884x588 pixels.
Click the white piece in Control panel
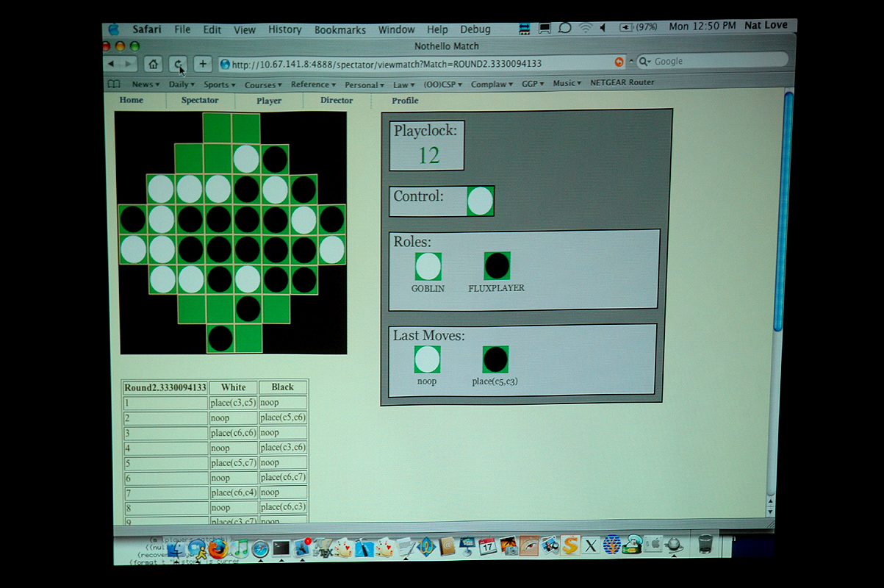480,201
